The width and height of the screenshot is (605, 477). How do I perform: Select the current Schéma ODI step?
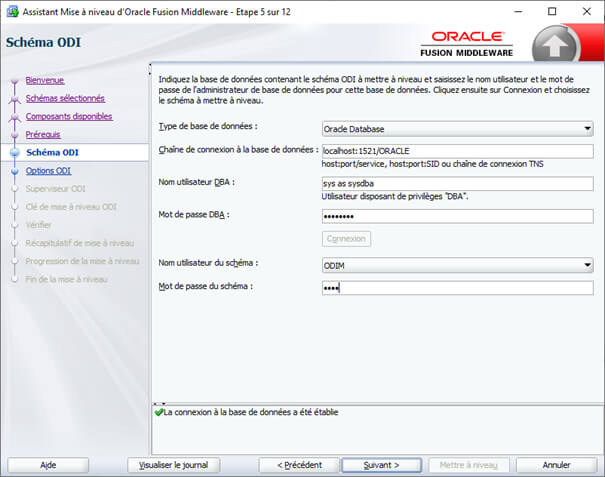pyautogui.click(x=52, y=152)
